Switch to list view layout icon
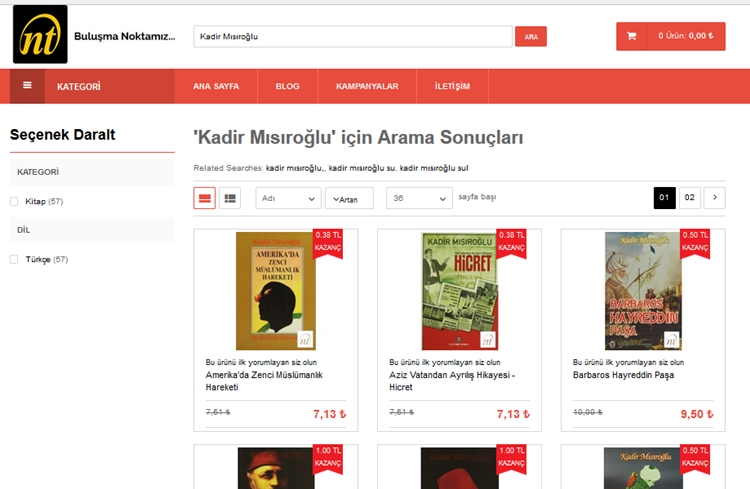This screenshot has width=750, height=489. pos(230,198)
